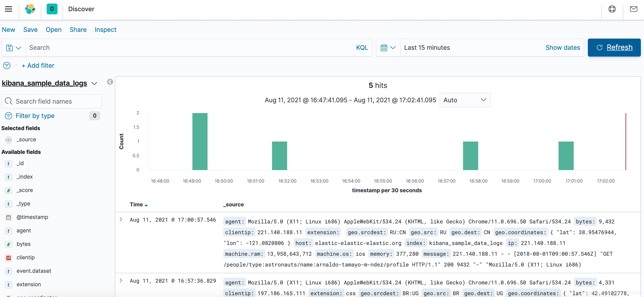Expand the 17:00:57.546 document row
Image resolution: width=644 pixels, height=297 pixels.
[121, 219]
